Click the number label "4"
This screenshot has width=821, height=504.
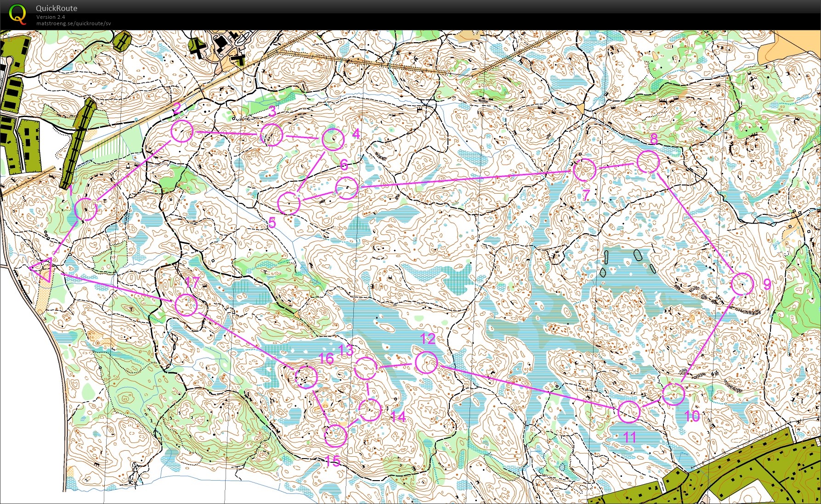(356, 134)
